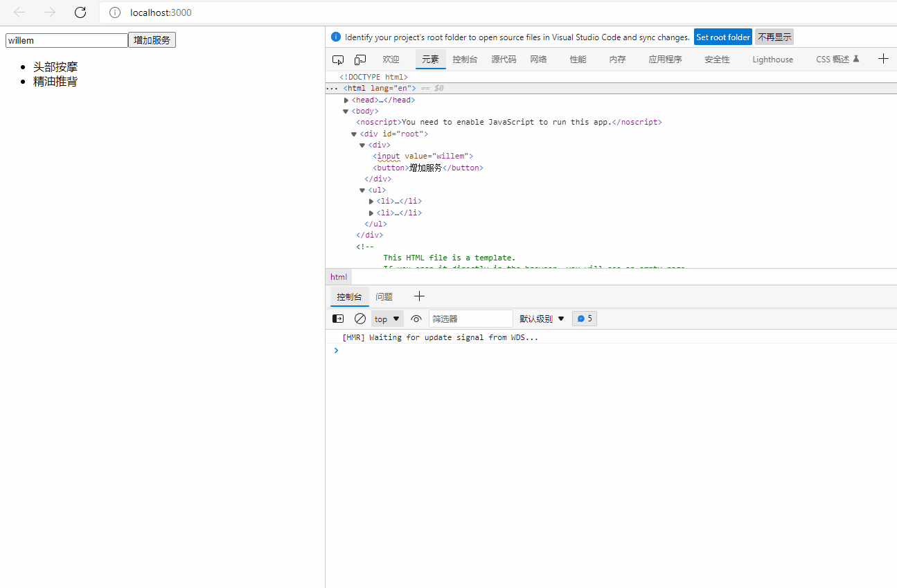Go forward using the browser forward arrow
Viewport: 897px width, 588px height.
click(x=50, y=12)
